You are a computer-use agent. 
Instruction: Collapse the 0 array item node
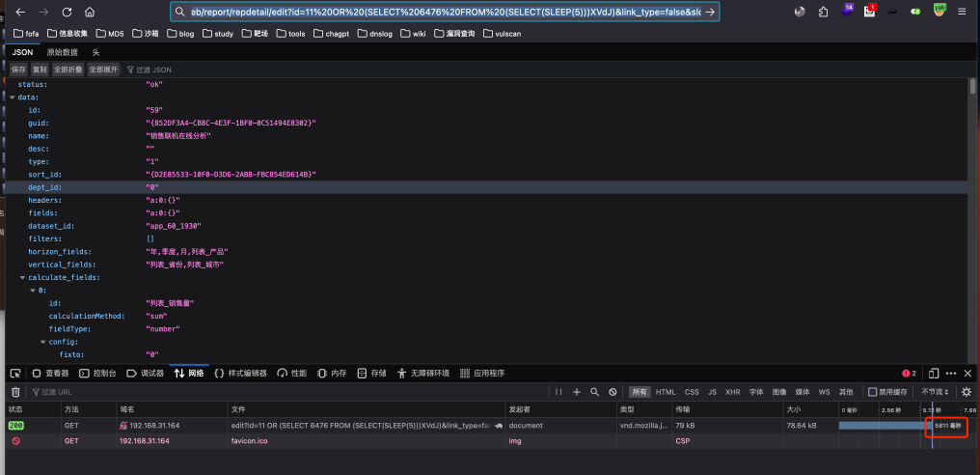point(33,291)
